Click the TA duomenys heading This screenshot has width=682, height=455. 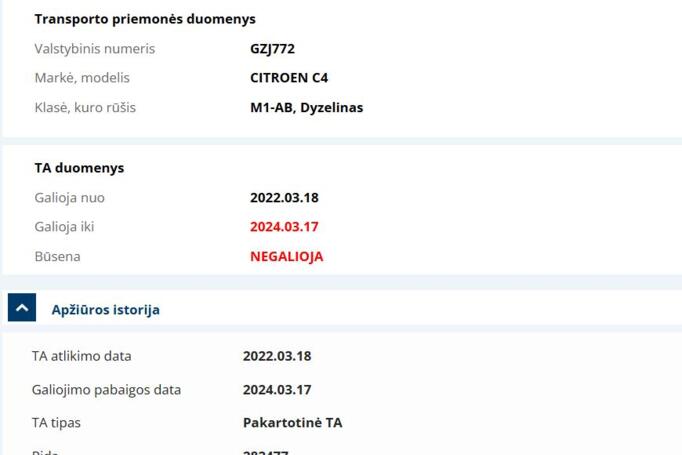79,168
